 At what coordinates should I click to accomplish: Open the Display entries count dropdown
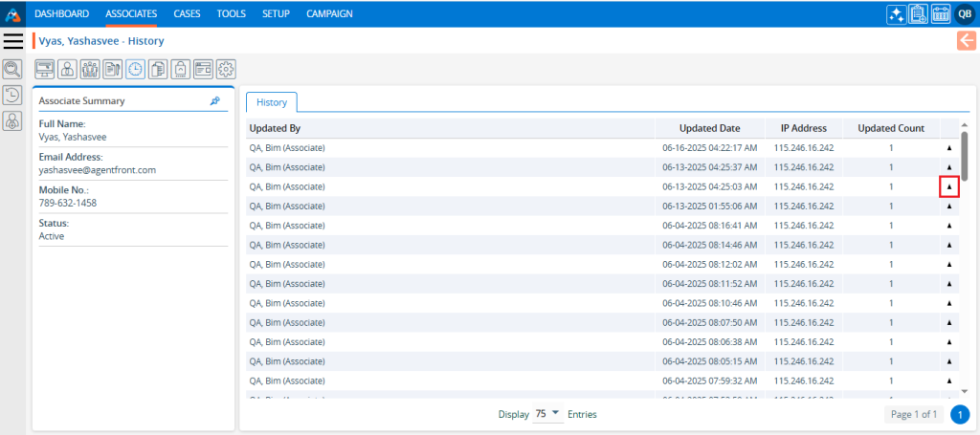tap(546, 414)
